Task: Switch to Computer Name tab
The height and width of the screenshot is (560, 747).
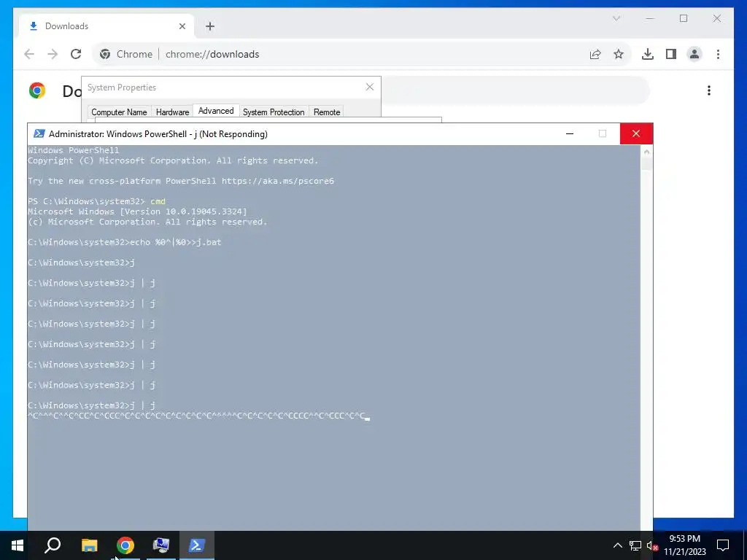Action: [119, 112]
